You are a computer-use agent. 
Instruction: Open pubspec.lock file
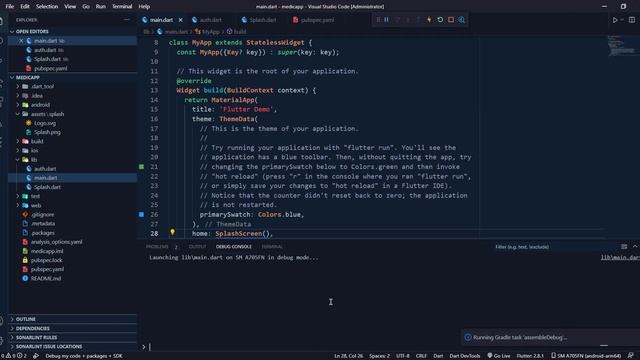(x=47, y=260)
